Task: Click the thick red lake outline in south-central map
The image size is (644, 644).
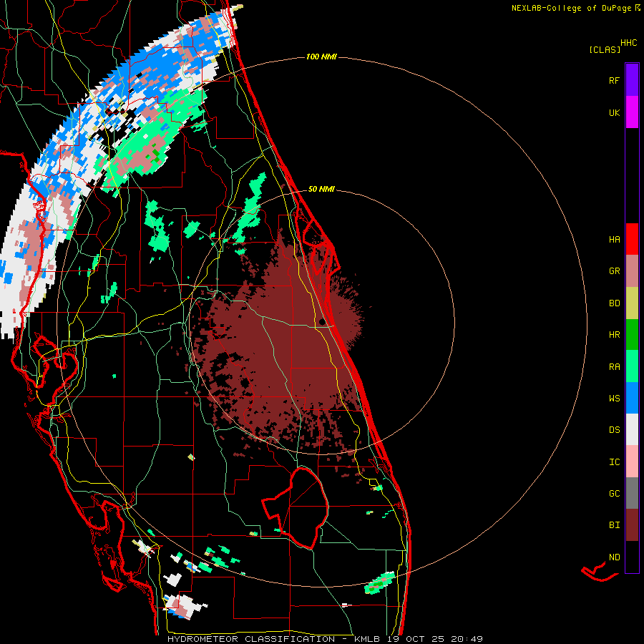Action: [x=296, y=509]
